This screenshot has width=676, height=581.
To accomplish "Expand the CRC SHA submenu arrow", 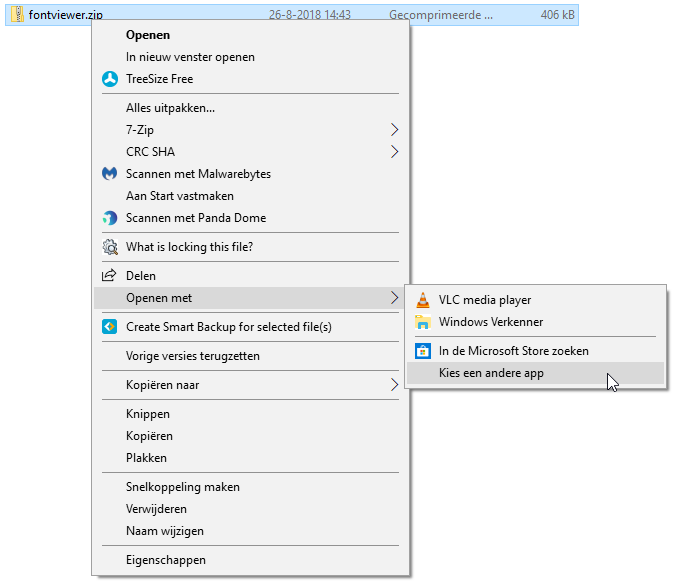I will pyautogui.click(x=394, y=152).
